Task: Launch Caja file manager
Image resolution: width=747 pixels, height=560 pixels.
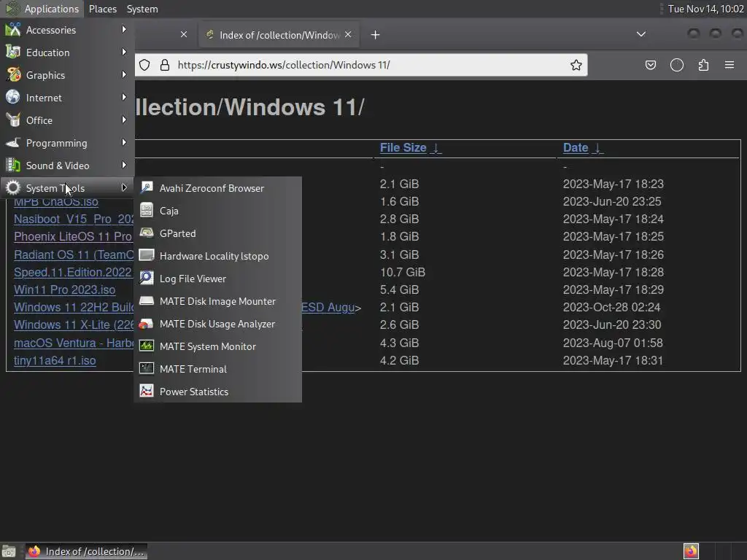Action: tap(217, 211)
